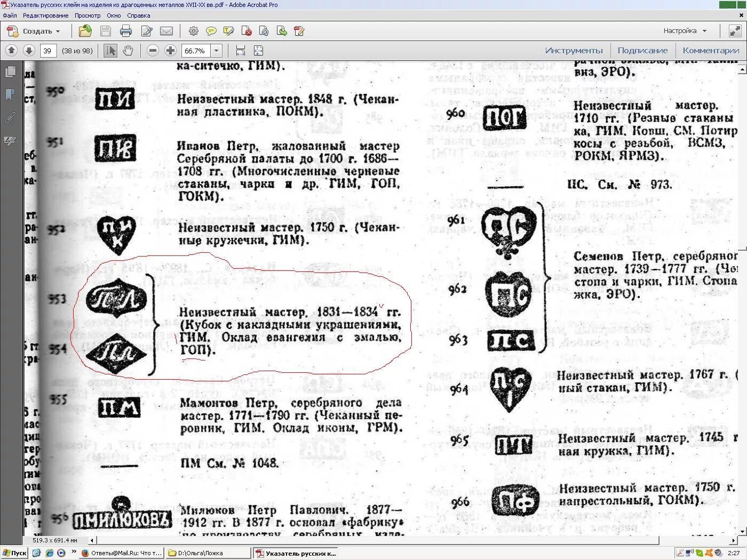747x560 pixels.
Task: Open the Signatures sidebar icon
Action: 10,140
